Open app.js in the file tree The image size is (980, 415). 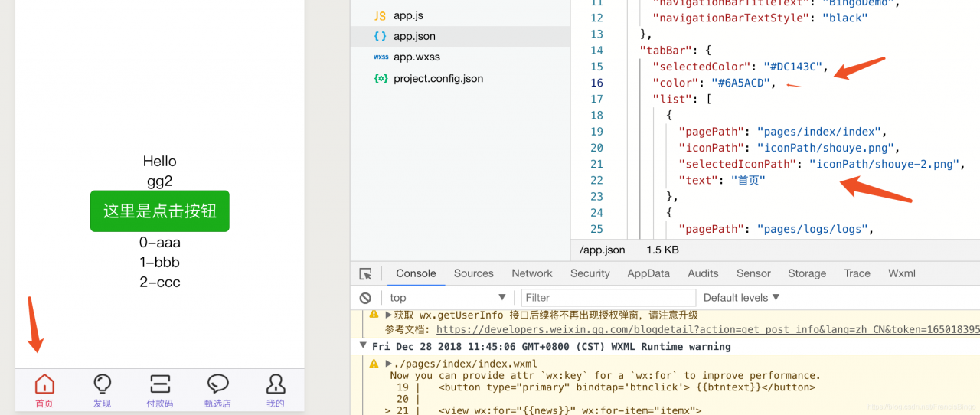tap(408, 15)
